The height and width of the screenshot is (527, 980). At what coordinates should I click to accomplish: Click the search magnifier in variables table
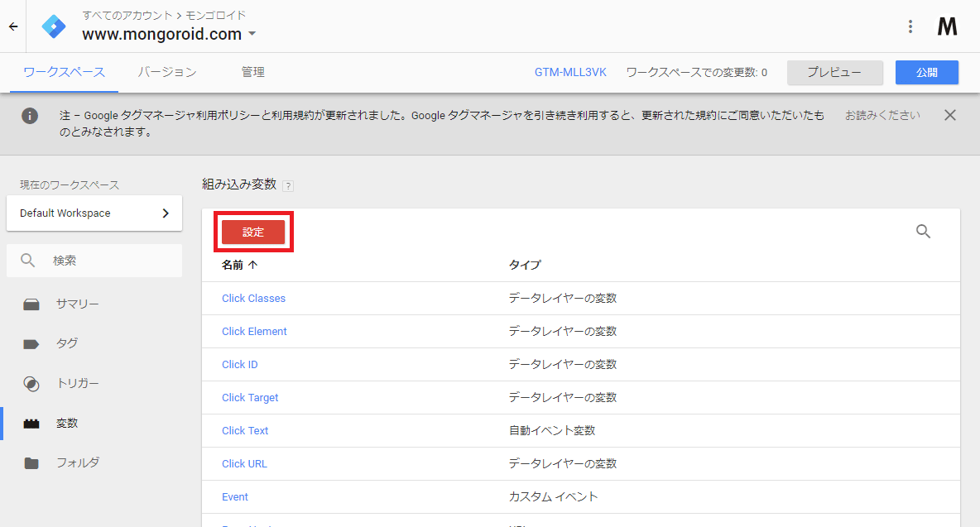tap(923, 232)
